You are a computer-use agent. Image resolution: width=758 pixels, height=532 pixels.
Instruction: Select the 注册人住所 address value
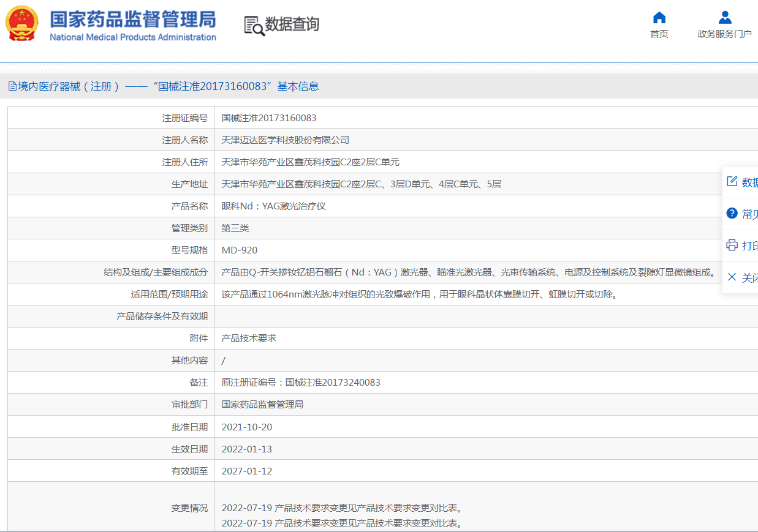point(310,162)
